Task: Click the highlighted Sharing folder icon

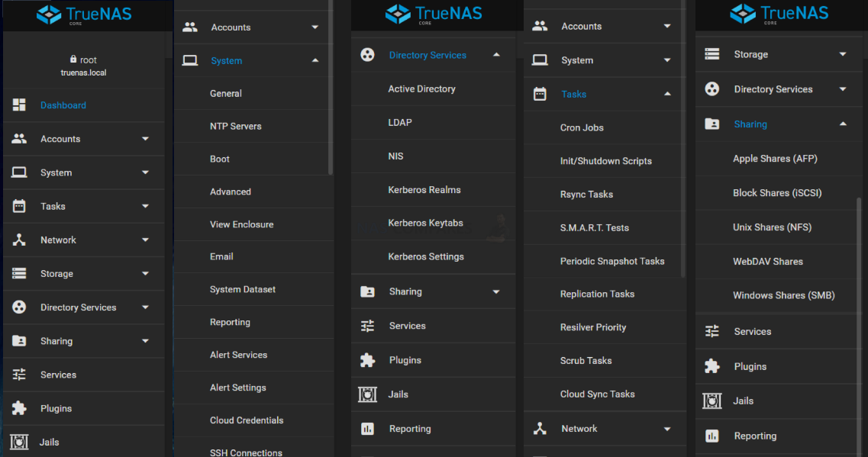Action: point(712,124)
